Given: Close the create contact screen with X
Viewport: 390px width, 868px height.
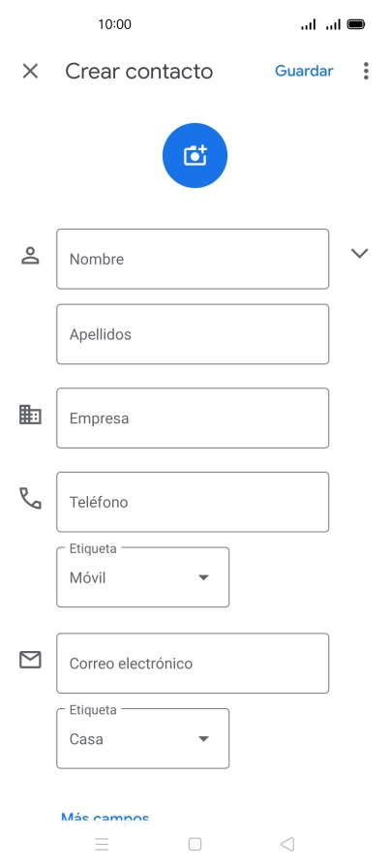Looking at the screenshot, I should (30, 71).
